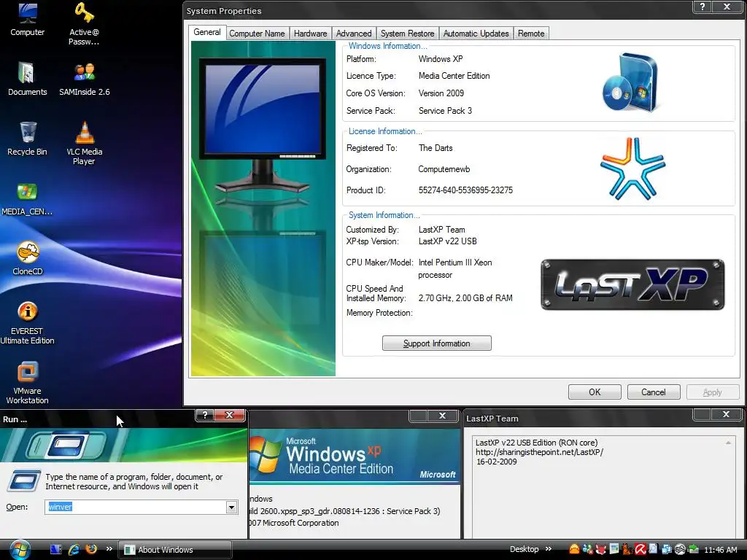Open the Start menu orb
Viewport: 747px width, 560px height.
coord(20,550)
